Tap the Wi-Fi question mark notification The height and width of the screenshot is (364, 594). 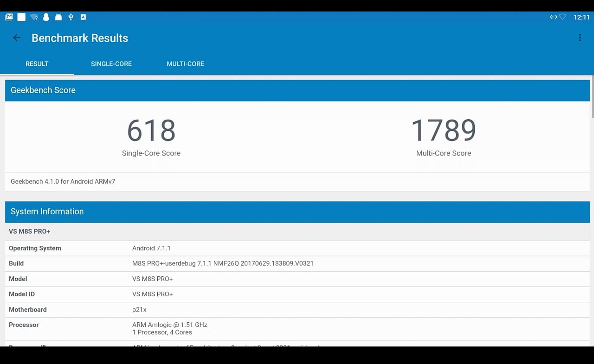pyautogui.click(x=34, y=17)
